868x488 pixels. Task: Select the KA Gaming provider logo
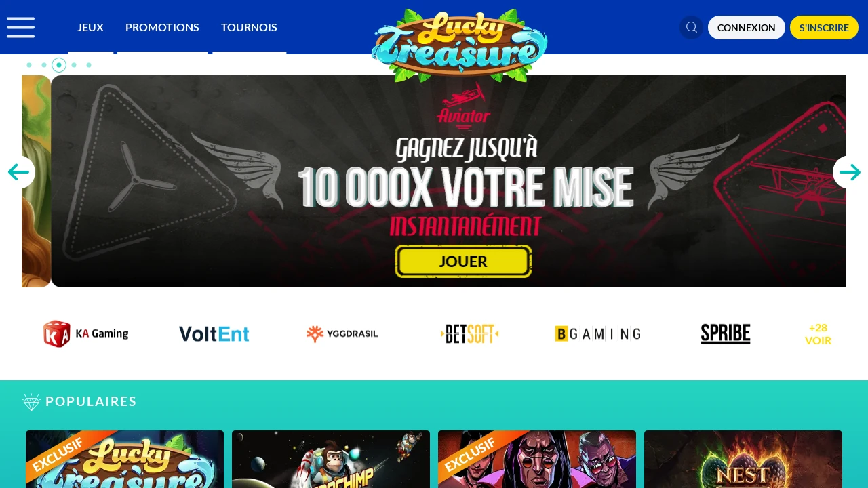coord(86,333)
